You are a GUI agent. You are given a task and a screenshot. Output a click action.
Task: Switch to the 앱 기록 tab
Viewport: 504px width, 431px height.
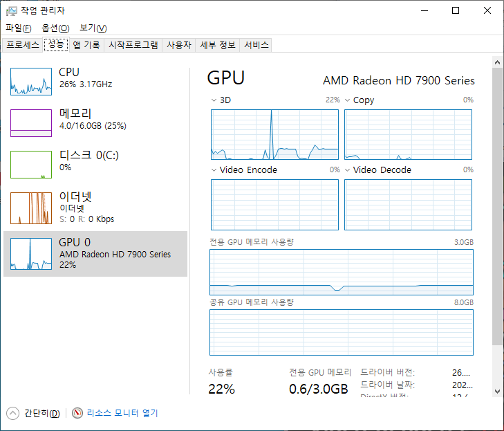[86, 45]
